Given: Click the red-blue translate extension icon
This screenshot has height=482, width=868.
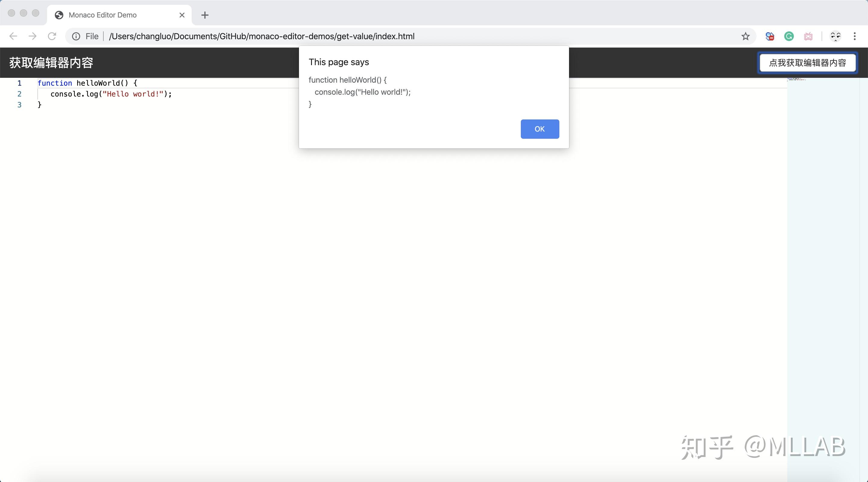Looking at the screenshot, I should click(770, 36).
